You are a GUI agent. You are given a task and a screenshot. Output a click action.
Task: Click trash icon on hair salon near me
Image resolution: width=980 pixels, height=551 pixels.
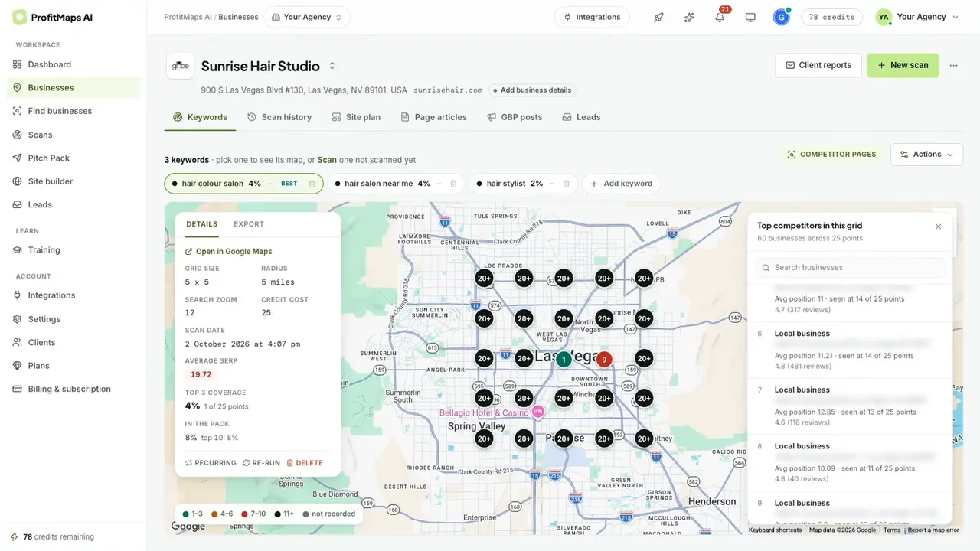point(453,184)
